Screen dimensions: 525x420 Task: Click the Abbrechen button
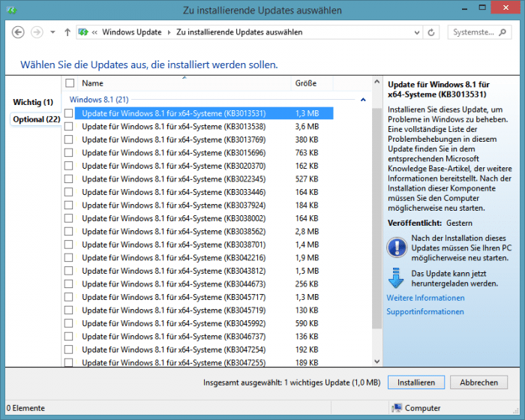(478, 382)
